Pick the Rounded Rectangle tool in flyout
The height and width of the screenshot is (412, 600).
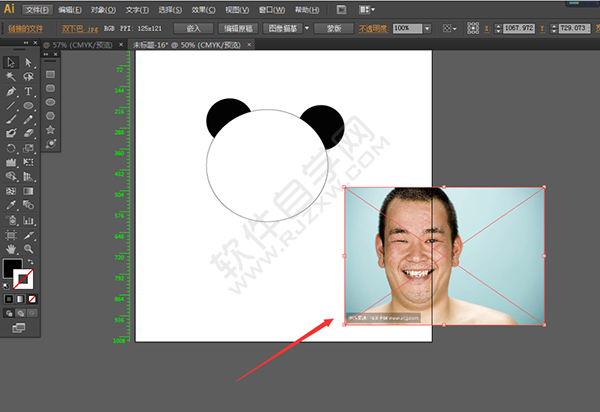point(50,88)
